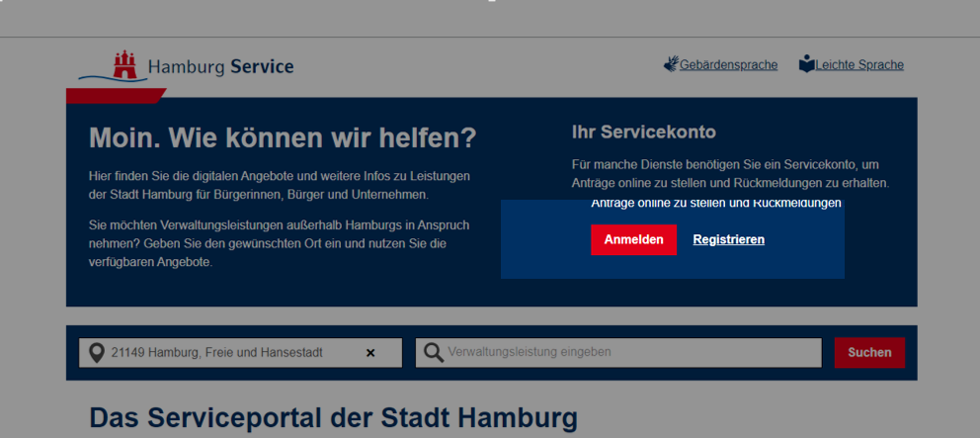980x438 pixels.
Task: Click the magnifying glass search icon
Action: pos(434,352)
